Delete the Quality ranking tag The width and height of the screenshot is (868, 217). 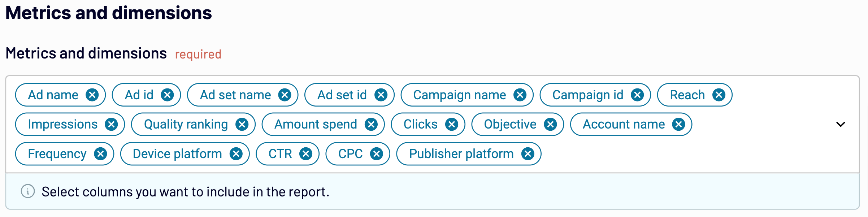click(242, 125)
